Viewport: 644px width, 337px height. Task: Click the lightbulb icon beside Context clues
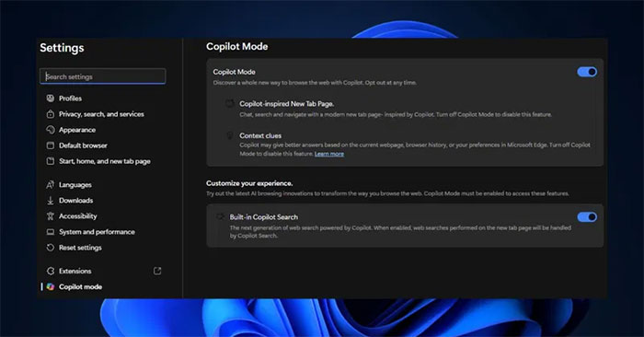pyautogui.click(x=230, y=135)
